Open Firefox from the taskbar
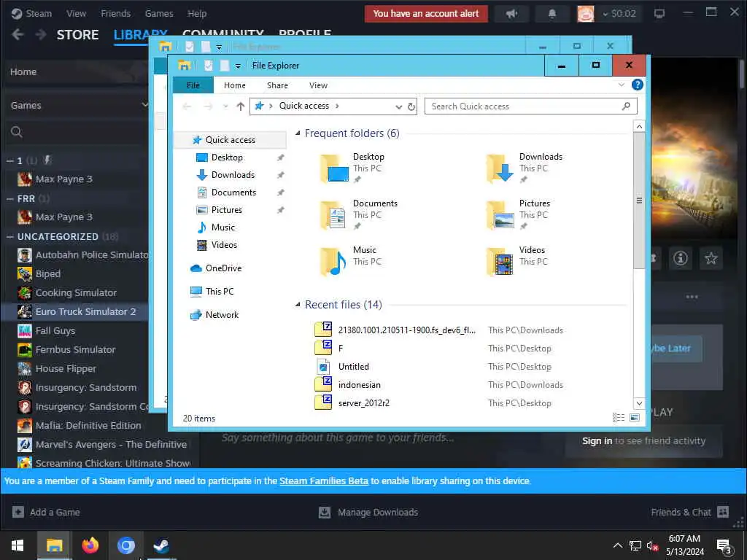Screen dimensions: 747x560 (x=90, y=545)
